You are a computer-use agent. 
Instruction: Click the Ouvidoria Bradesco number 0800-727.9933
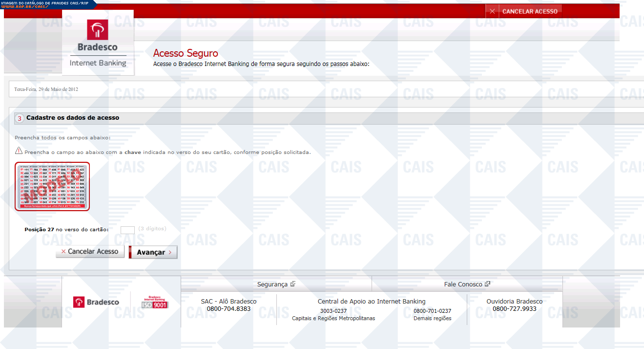coord(514,309)
